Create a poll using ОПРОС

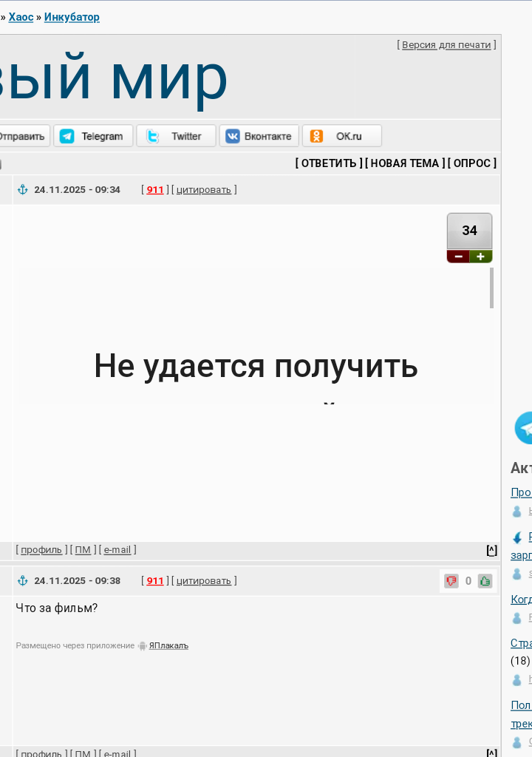pos(471,163)
